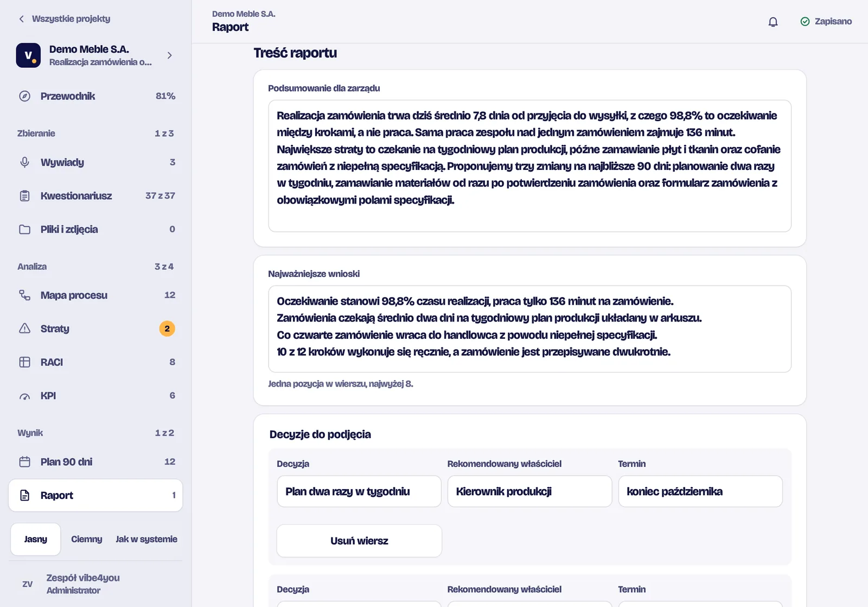Viewport: 868px width, 607px height.
Task: Switch theme to Ciemny
Action: [87, 539]
